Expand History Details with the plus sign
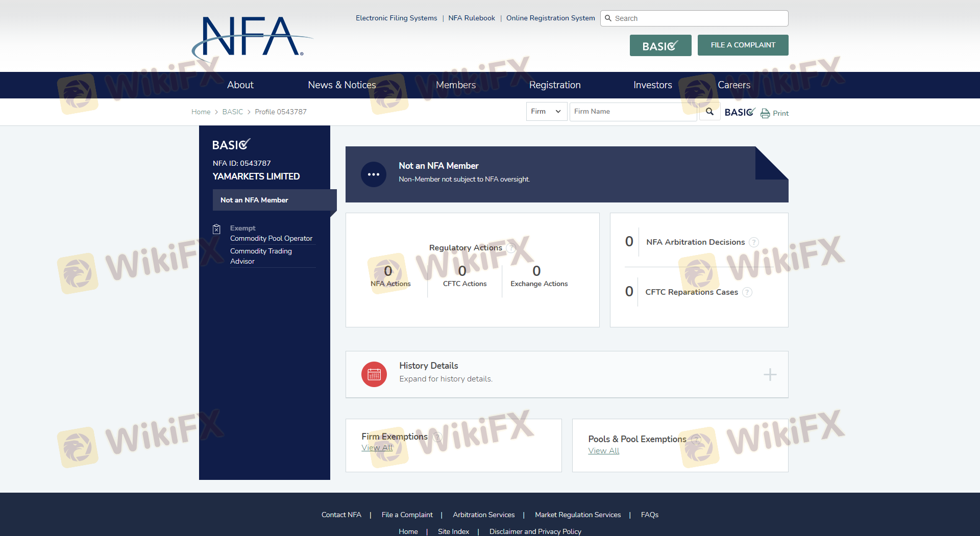The image size is (980, 536). coord(770,375)
